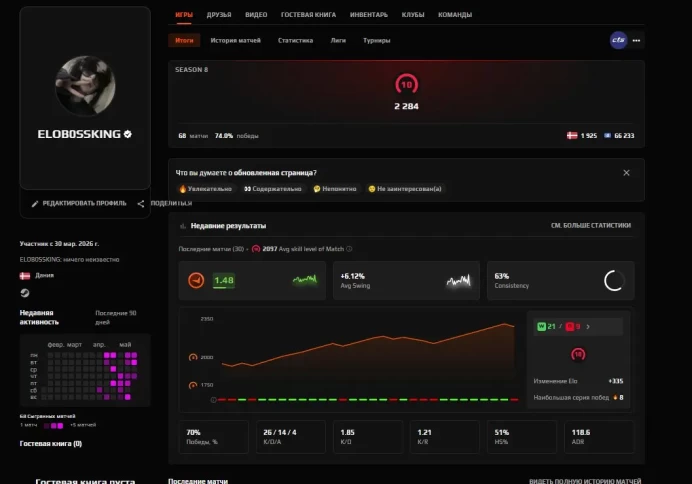Click the Denmark flag under profile info

(x=25, y=276)
